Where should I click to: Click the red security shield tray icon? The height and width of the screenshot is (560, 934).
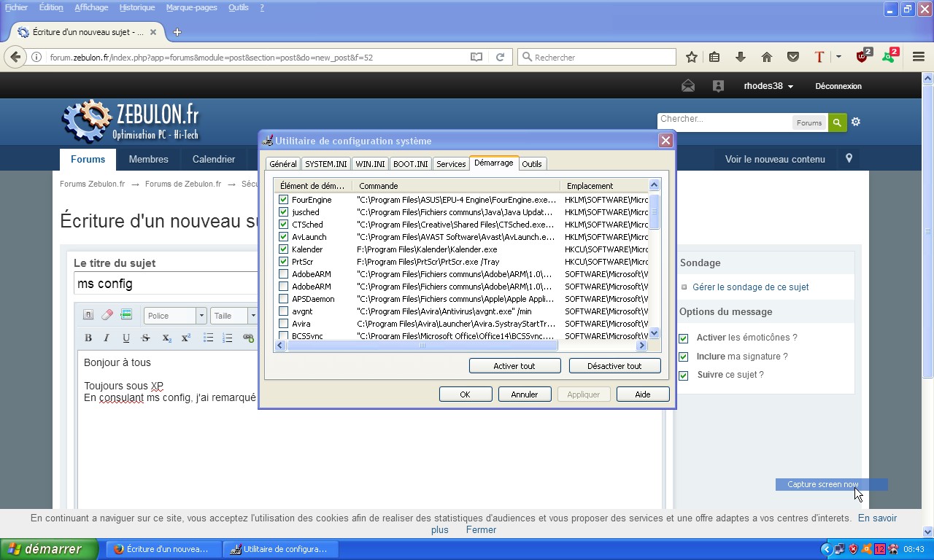[853, 549]
